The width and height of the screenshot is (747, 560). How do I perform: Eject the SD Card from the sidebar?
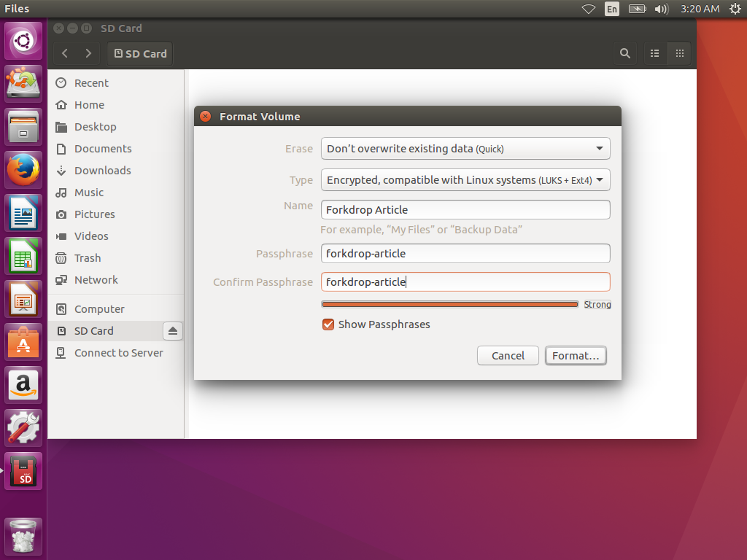coord(172,330)
